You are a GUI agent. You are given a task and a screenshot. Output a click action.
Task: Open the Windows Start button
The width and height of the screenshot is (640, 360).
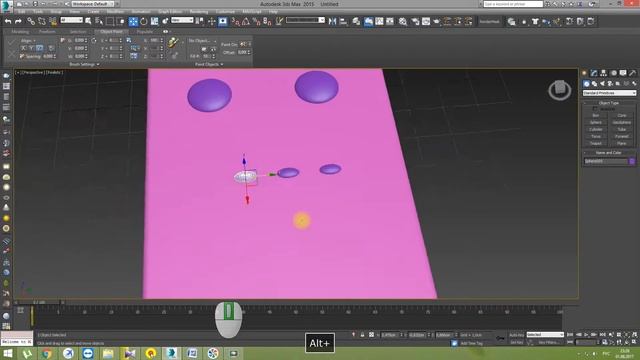coord(8,353)
